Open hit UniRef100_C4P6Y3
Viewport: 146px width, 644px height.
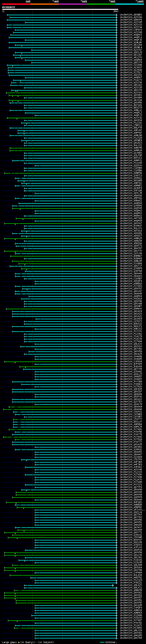pyautogui.click(x=131, y=30)
